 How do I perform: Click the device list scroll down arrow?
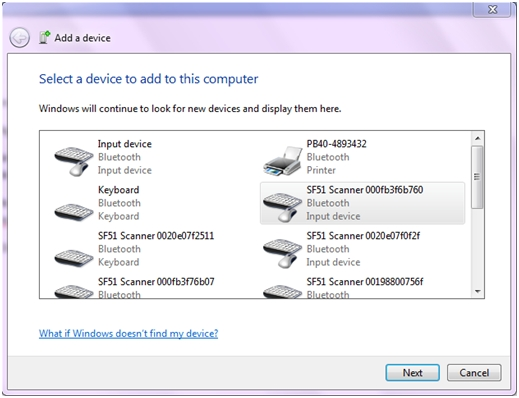[477, 292]
